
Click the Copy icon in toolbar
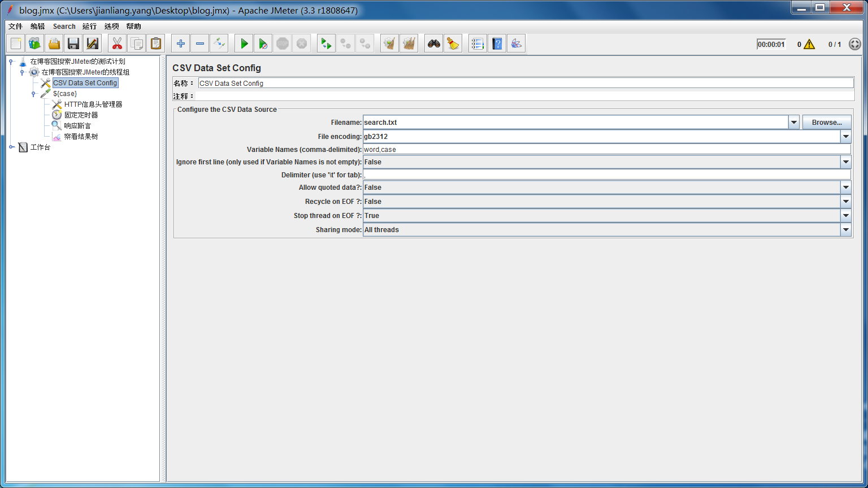pyautogui.click(x=136, y=43)
